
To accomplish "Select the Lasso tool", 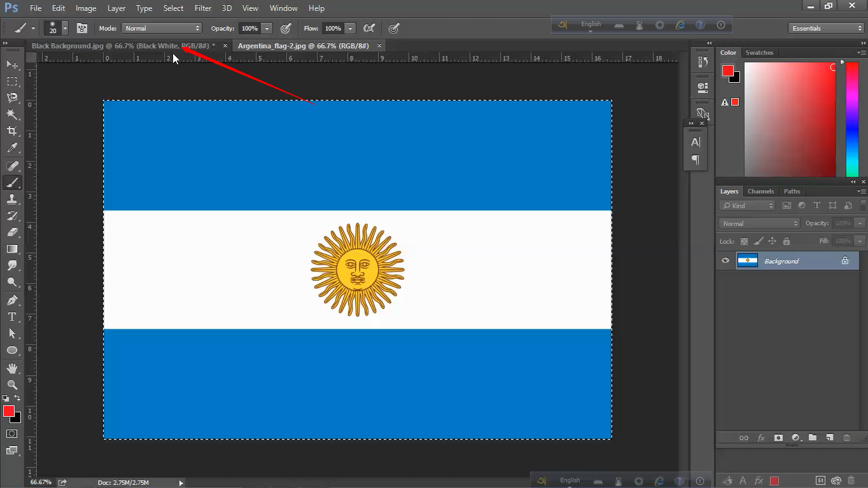I will coord(12,98).
